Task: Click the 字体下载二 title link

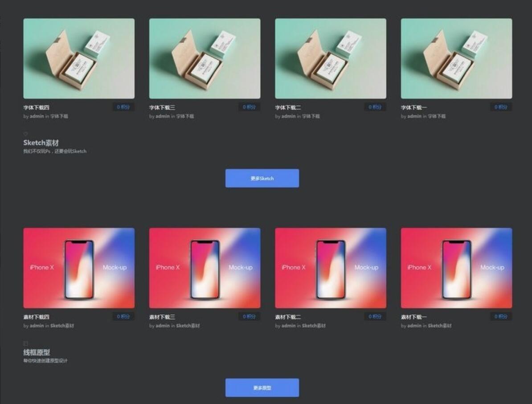Action: pyautogui.click(x=288, y=107)
